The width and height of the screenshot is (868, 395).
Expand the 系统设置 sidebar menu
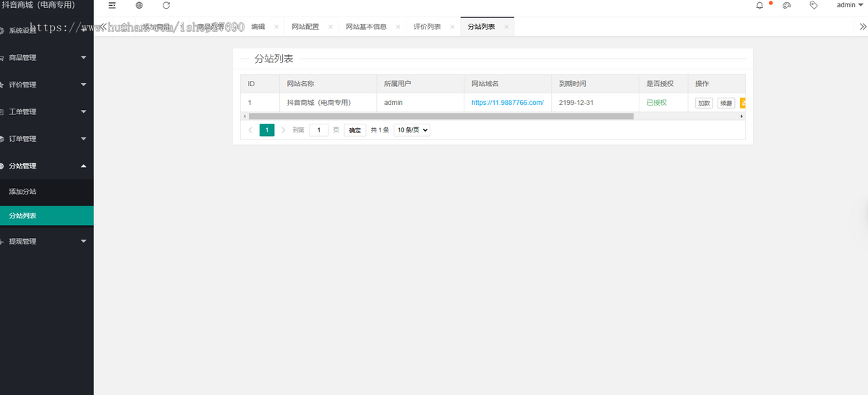coord(47,30)
